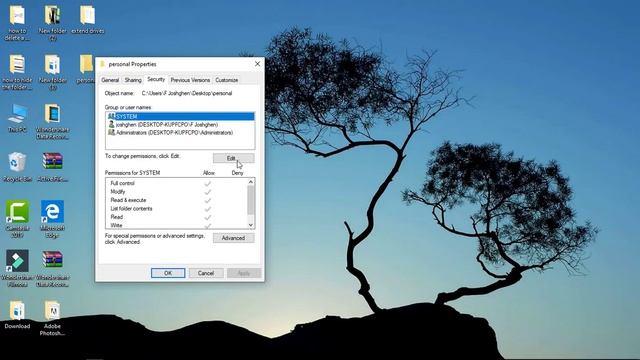Select SYSTEM in group or user names
This screenshot has width=640, height=360.
[180, 116]
